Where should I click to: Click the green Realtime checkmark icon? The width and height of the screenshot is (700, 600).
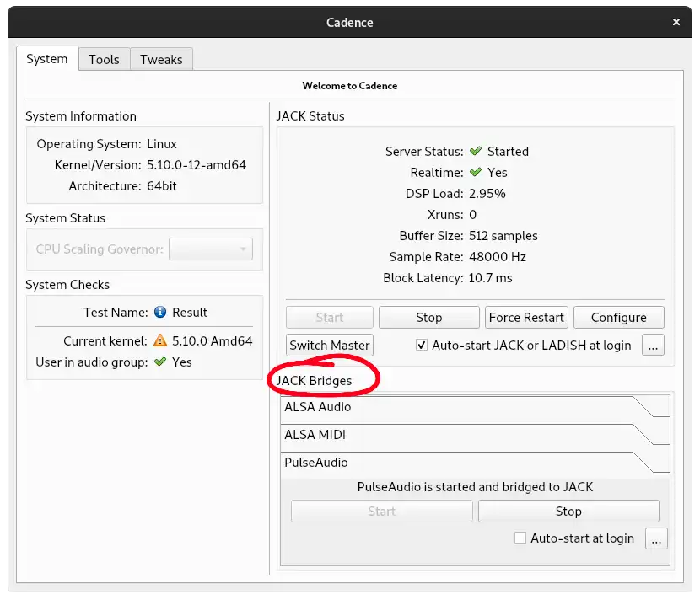tap(476, 172)
